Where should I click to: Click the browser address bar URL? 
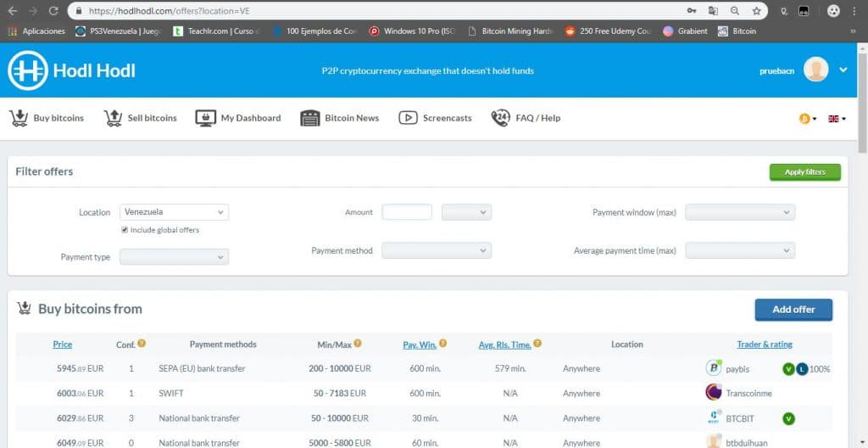(x=170, y=10)
